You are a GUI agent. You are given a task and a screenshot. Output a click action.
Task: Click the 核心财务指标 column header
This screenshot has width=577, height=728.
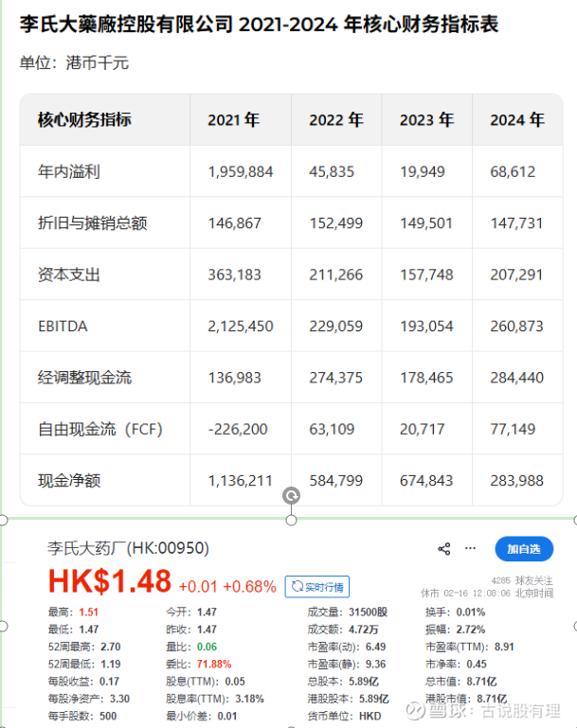point(84,120)
